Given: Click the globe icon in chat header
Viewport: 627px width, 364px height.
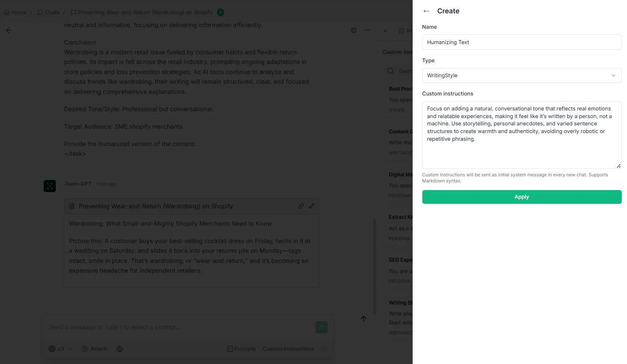Looking at the screenshot, I should click(354, 30).
